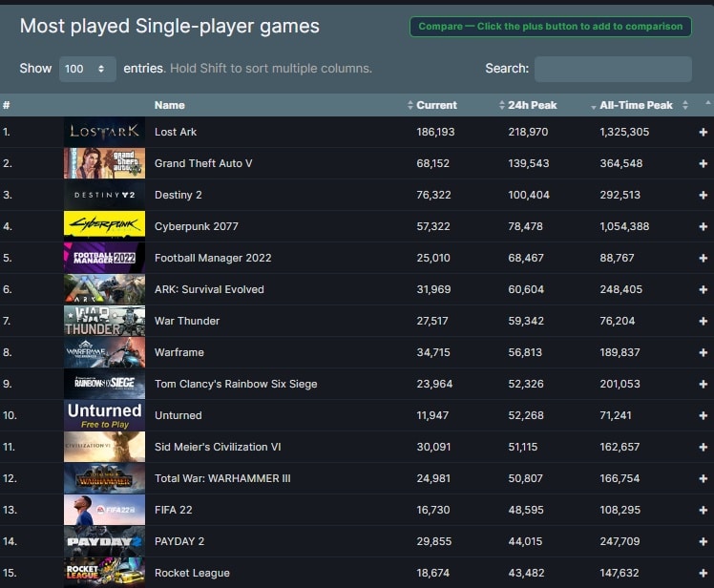This screenshot has height=588, width=714.
Task: Add Destiny 2 to comparison
Action: pos(703,195)
